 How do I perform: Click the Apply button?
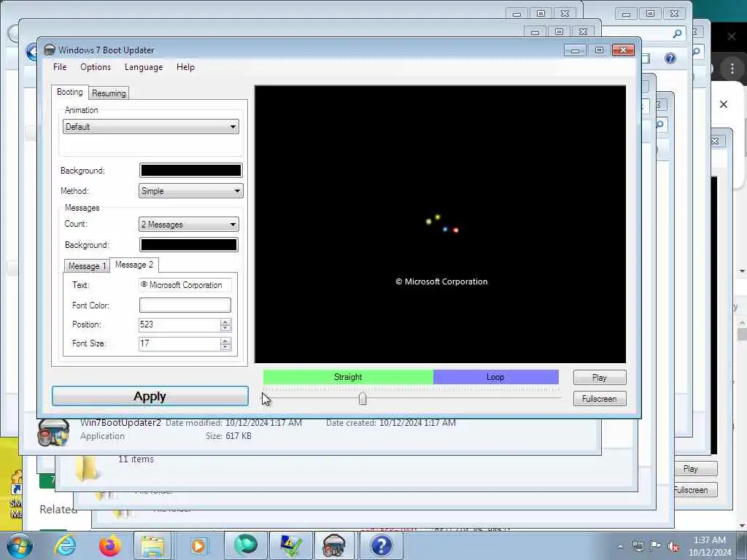click(150, 396)
